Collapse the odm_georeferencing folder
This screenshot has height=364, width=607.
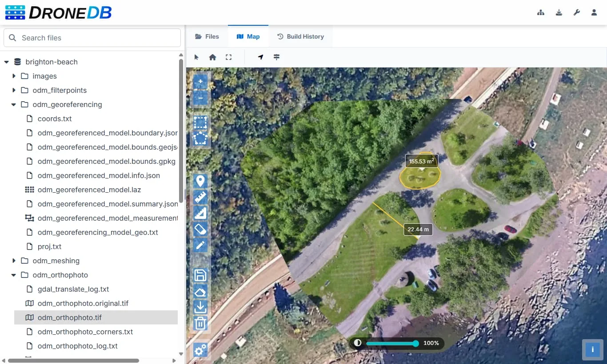pyautogui.click(x=14, y=105)
